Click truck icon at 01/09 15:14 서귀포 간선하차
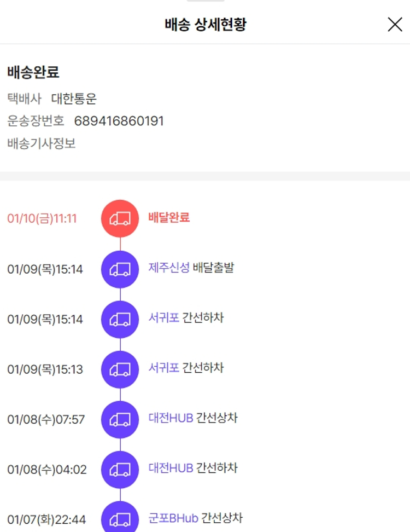The height and width of the screenshot is (532, 410). pyautogui.click(x=120, y=319)
